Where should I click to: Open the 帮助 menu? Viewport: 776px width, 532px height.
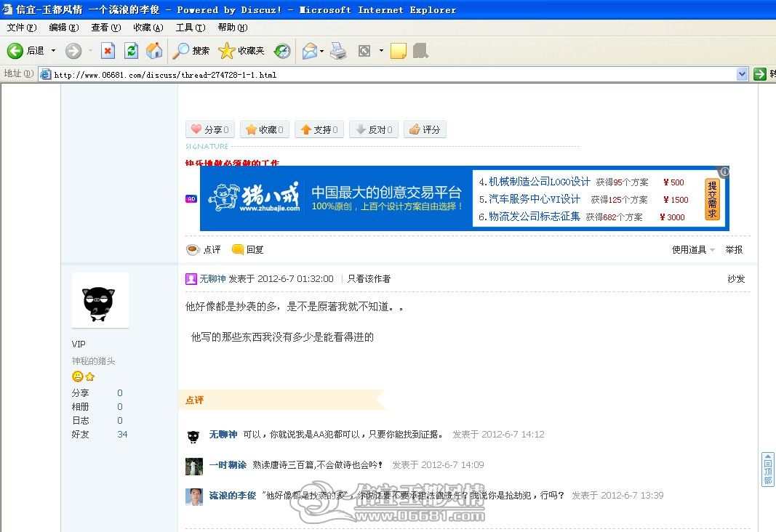[233, 27]
